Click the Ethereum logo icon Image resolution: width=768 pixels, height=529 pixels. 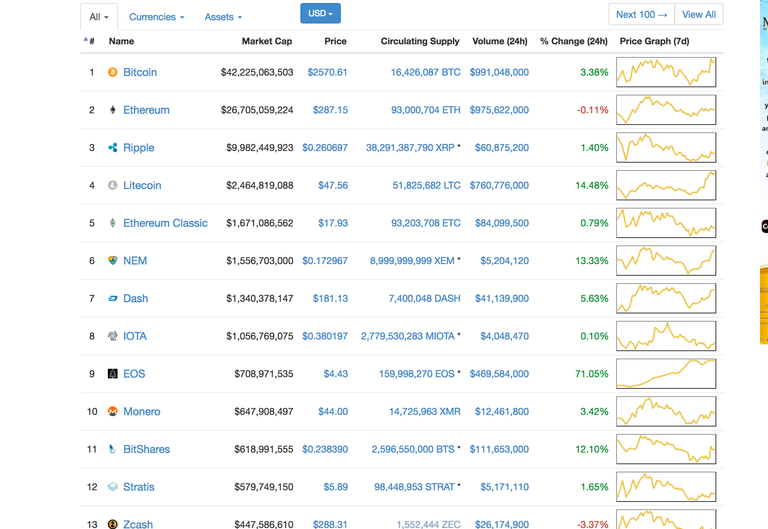click(113, 110)
